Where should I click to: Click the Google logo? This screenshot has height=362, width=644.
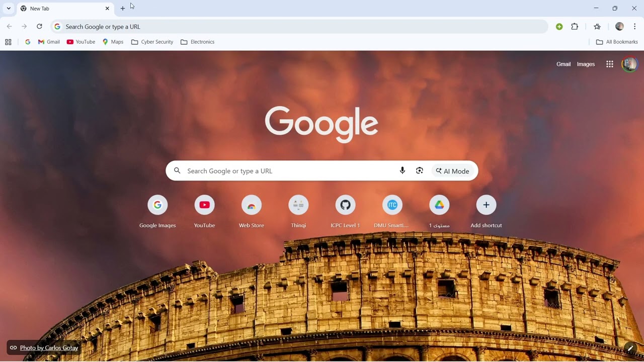coord(321,124)
